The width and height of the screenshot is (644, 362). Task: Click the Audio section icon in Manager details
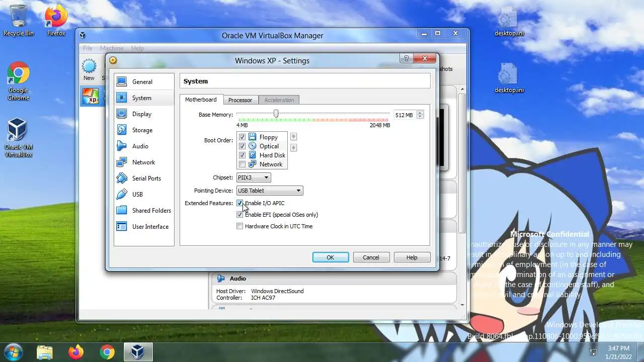click(220, 279)
